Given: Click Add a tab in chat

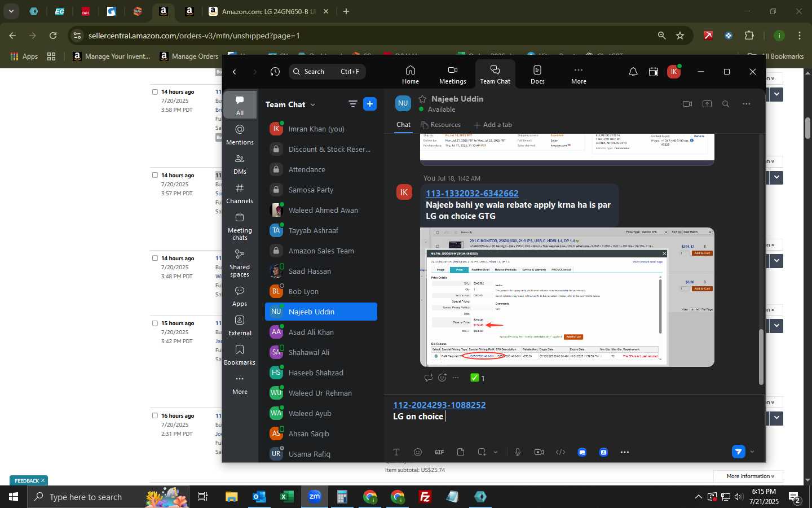Looking at the screenshot, I should 492,125.
